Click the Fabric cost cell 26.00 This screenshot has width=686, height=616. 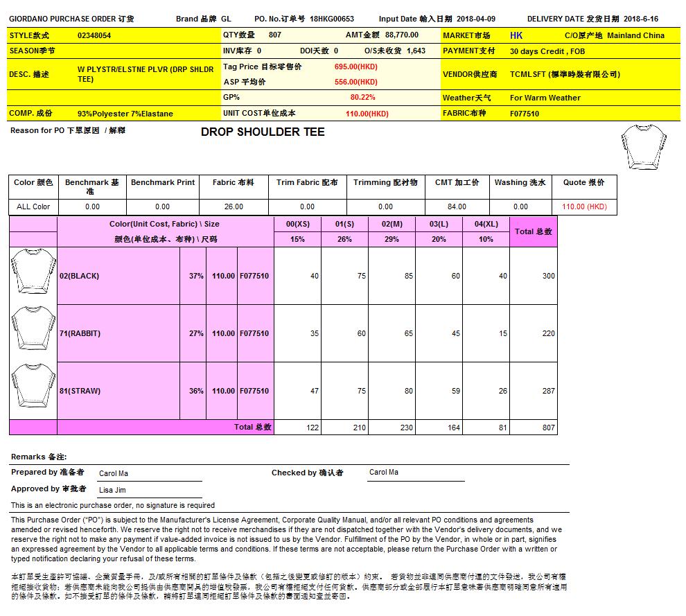pos(234,206)
